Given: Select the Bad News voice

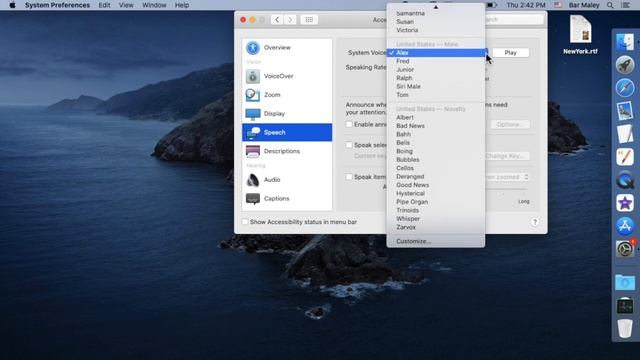Looking at the screenshot, I should click(436, 126).
